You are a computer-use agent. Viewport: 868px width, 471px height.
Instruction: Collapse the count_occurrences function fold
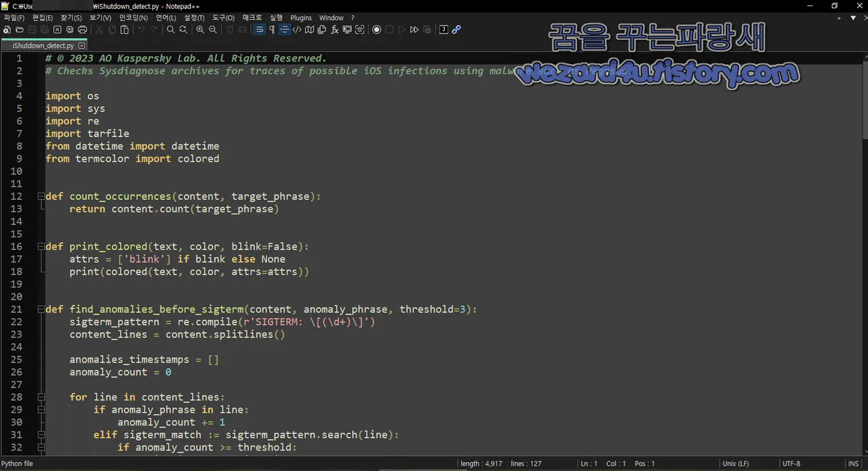tap(41, 196)
